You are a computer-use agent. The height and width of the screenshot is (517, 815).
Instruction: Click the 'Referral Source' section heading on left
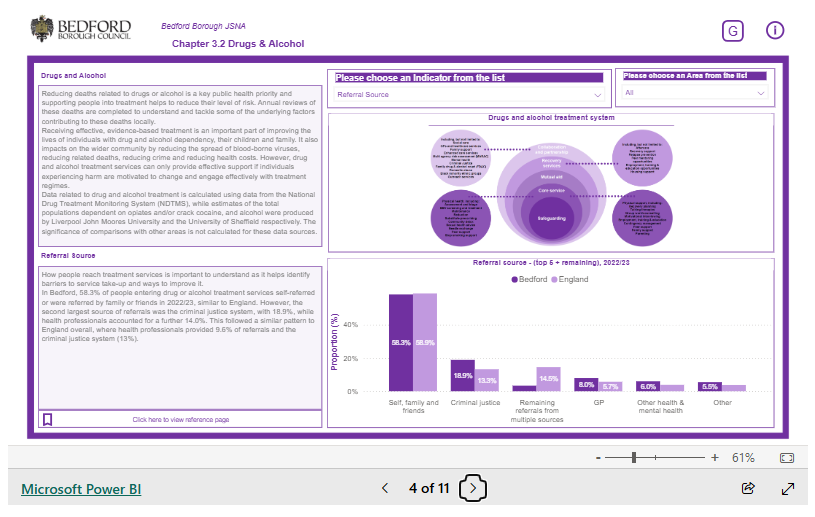[x=68, y=256]
